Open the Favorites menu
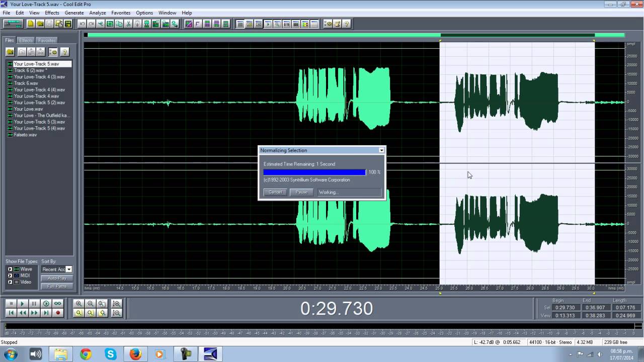 coord(121,13)
